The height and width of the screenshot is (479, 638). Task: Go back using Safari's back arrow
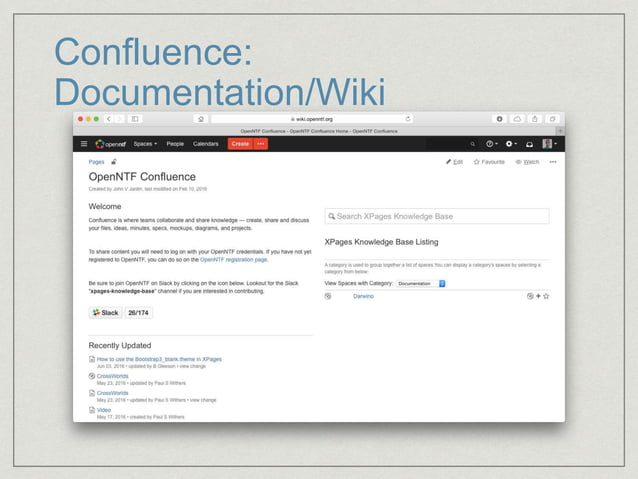pyautogui.click(x=109, y=119)
